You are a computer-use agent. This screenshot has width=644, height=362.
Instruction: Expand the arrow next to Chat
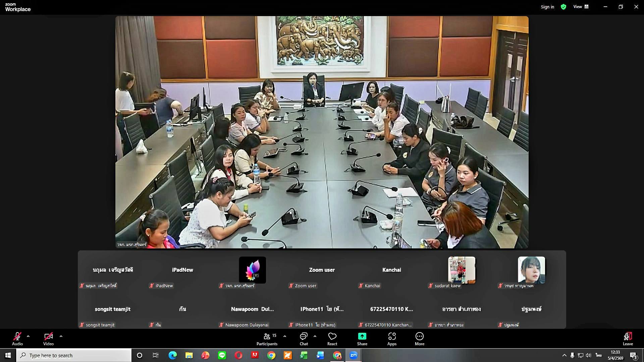(x=315, y=336)
